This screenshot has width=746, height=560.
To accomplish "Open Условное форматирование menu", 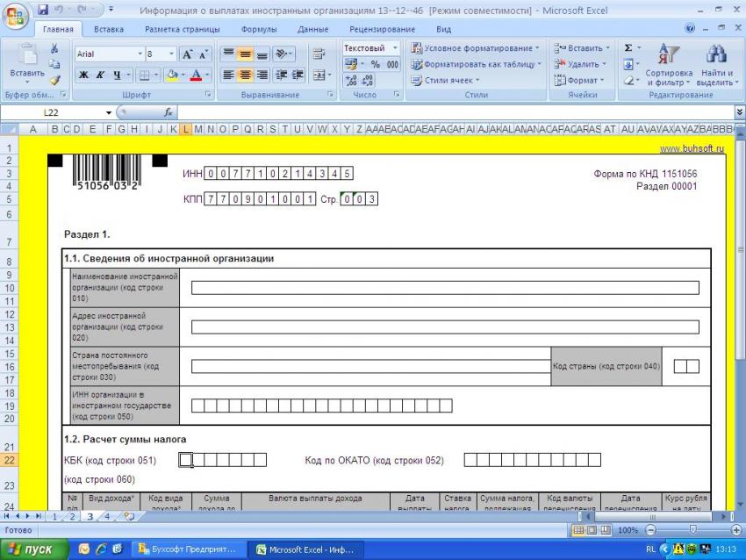I will click(x=477, y=48).
